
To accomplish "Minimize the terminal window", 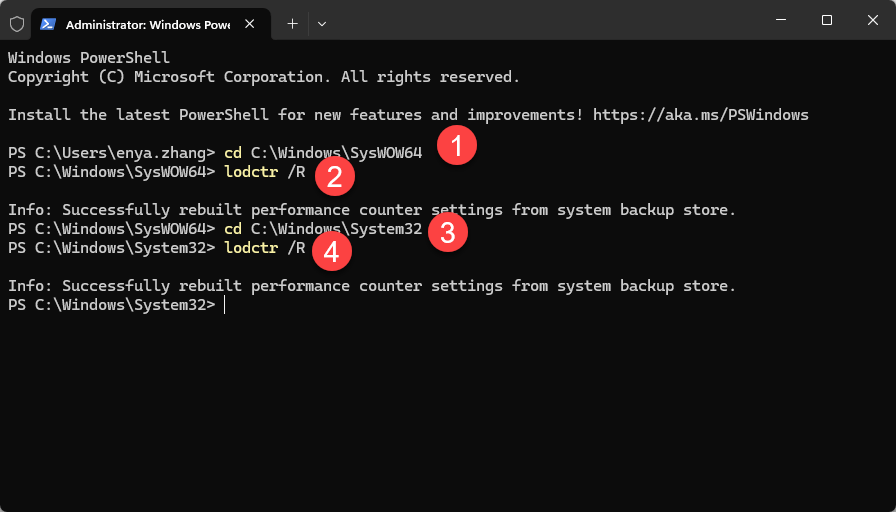I will (781, 20).
